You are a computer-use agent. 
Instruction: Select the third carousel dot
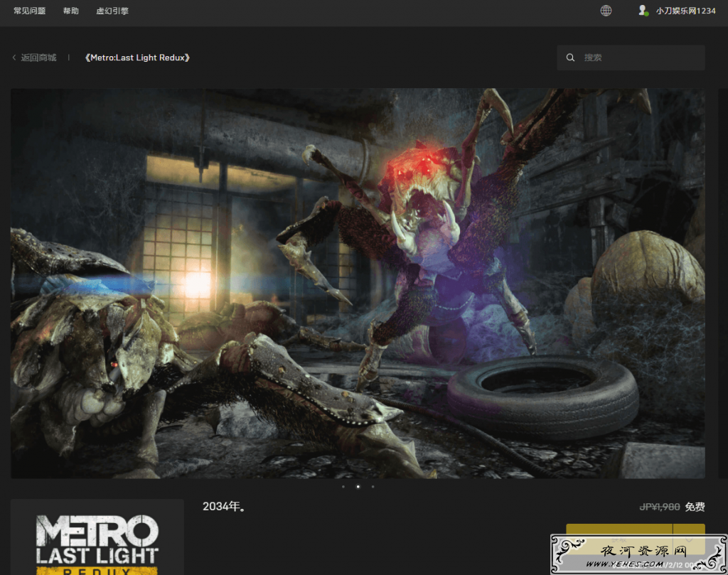373,487
